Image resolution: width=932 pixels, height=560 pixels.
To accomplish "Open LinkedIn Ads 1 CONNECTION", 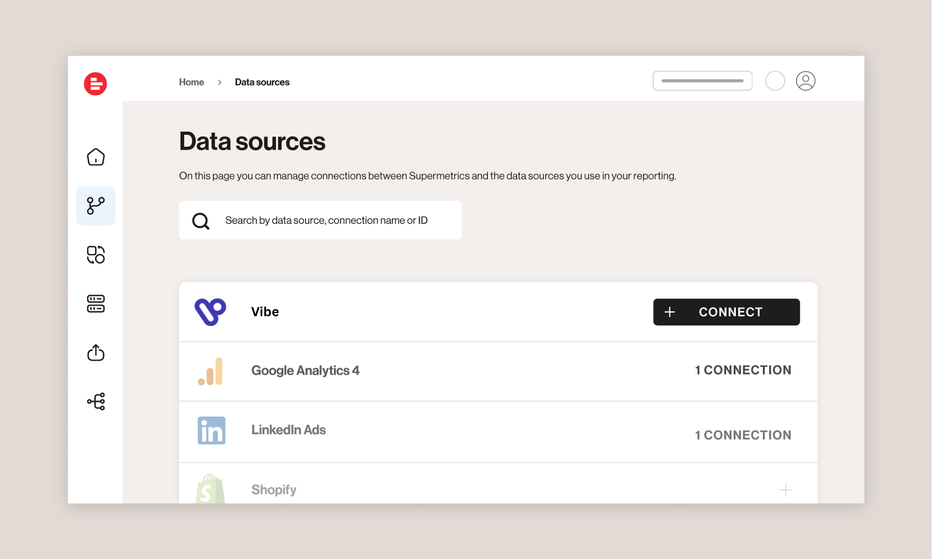I will 743,435.
